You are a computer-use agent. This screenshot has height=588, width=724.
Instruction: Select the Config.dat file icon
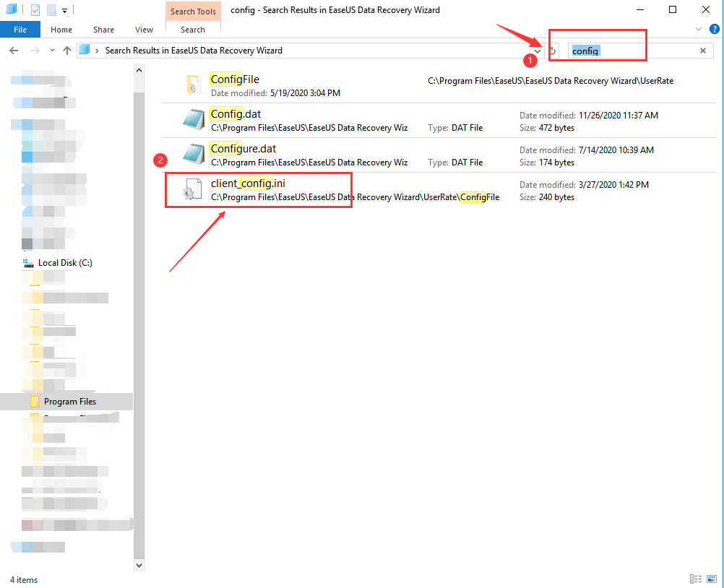pyautogui.click(x=194, y=119)
